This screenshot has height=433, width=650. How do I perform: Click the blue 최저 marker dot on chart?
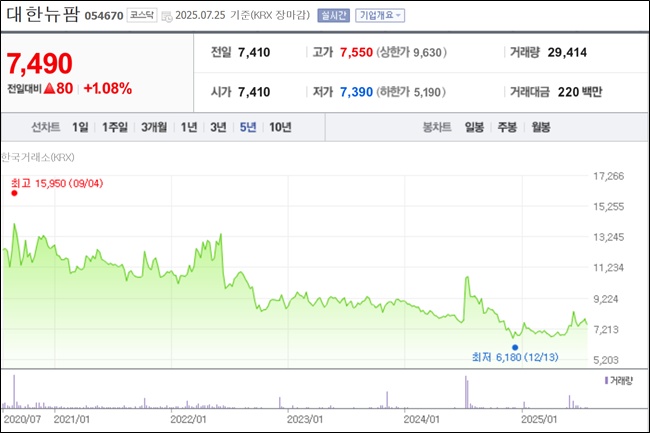coord(515,347)
